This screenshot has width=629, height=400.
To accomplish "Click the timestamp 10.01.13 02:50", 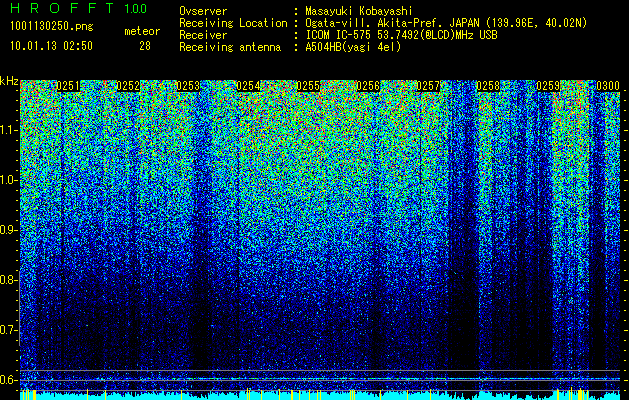I will pyautogui.click(x=51, y=46).
